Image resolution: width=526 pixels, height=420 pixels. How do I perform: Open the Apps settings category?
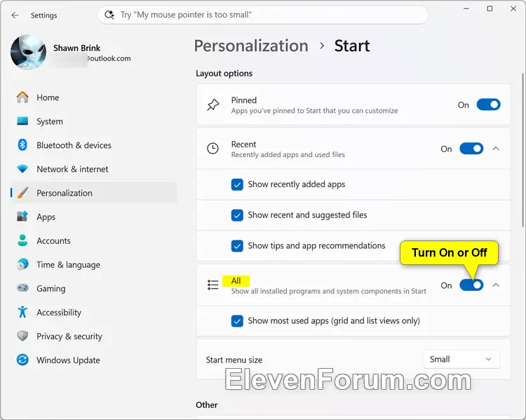point(93,217)
